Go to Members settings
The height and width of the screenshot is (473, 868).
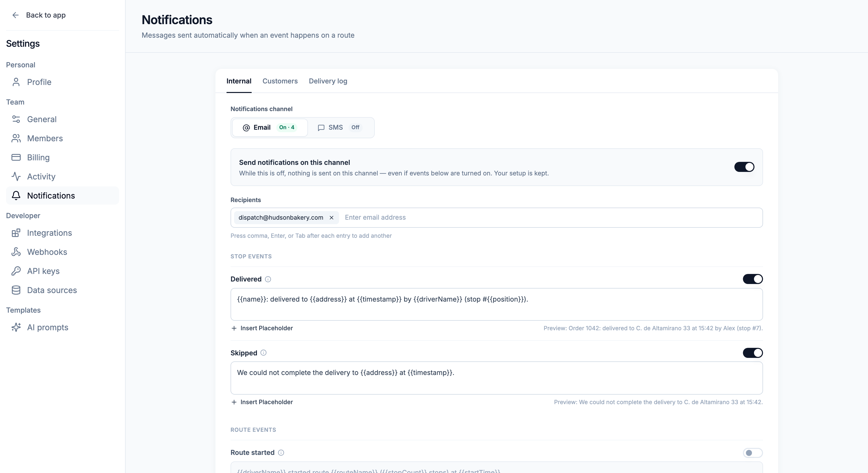click(62, 138)
